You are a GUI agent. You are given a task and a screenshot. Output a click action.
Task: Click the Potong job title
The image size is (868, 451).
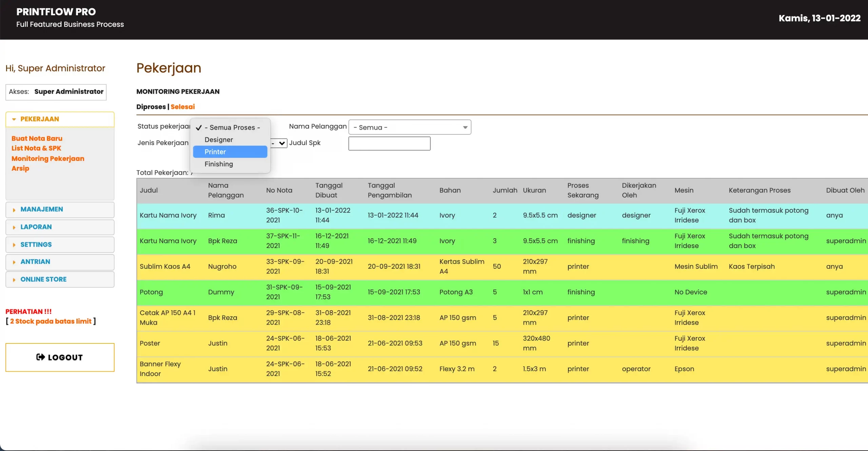[x=151, y=292]
